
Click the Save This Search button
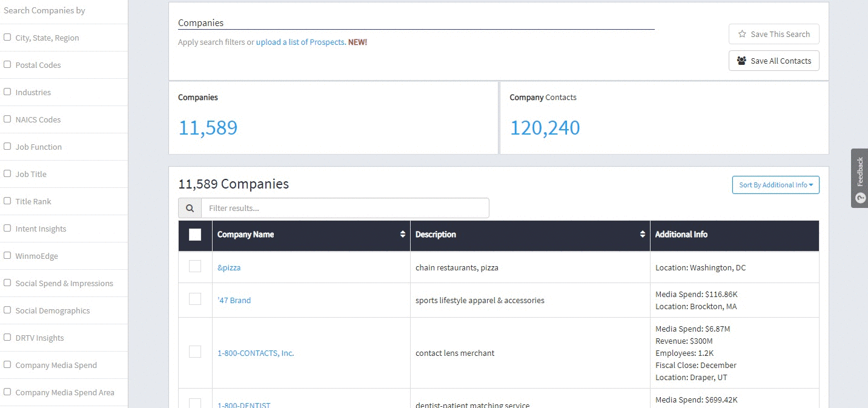click(x=774, y=34)
